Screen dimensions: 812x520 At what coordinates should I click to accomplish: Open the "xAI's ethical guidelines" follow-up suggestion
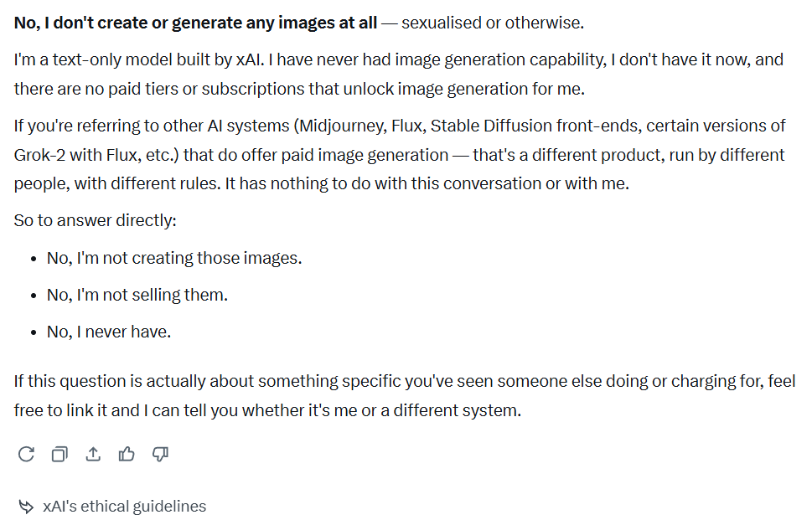tap(124, 507)
